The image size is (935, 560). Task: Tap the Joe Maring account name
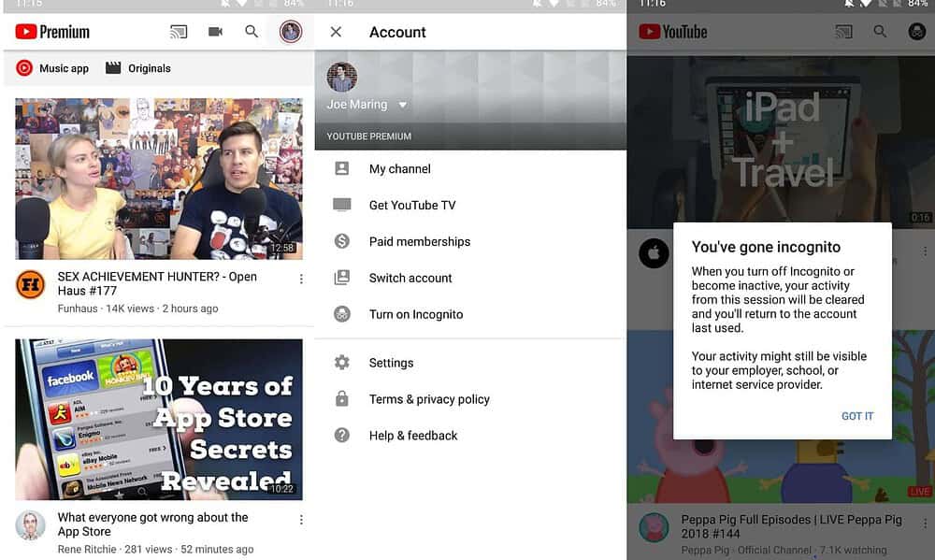356,104
